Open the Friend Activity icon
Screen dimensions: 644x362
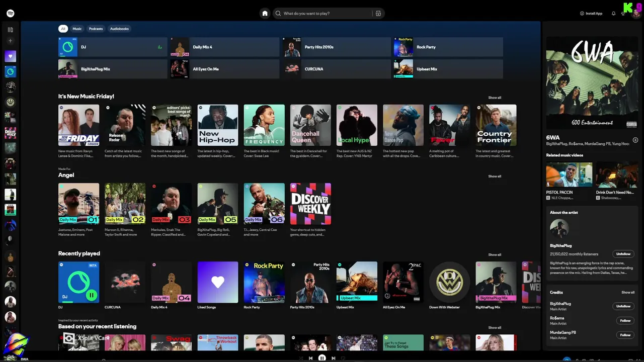pyautogui.click(x=623, y=14)
